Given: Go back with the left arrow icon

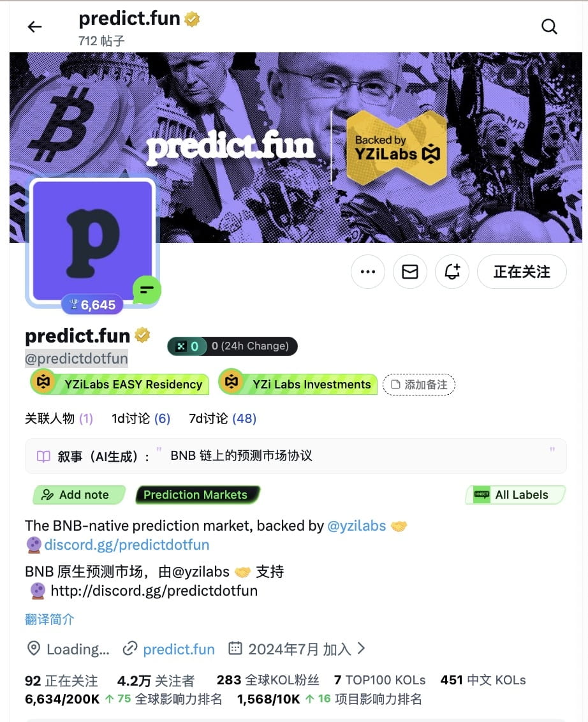Looking at the screenshot, I should (34, 27).
